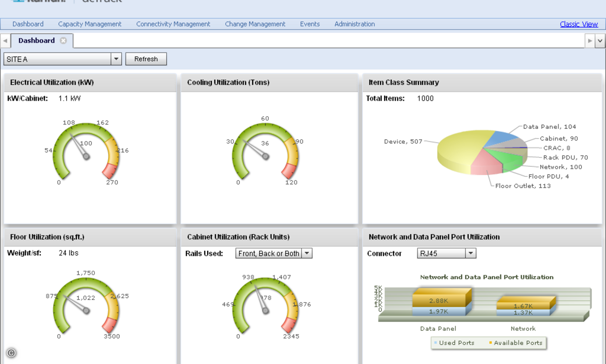The height and width of the screenshot is (364, 606).
Task: Click the Floor Utilization gauge needle
Action: pyautogui.click(x=76, y=303)
